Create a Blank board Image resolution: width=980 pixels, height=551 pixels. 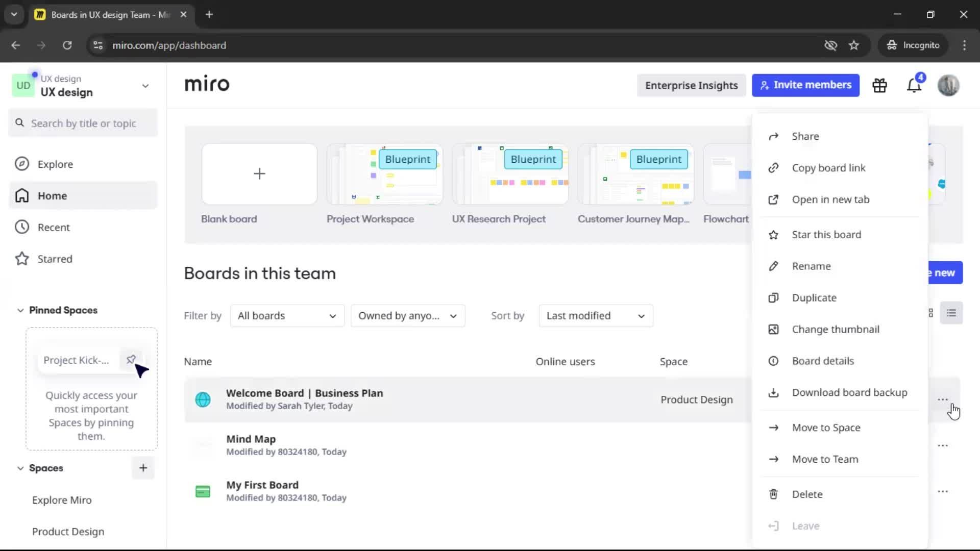click(259, 174)
